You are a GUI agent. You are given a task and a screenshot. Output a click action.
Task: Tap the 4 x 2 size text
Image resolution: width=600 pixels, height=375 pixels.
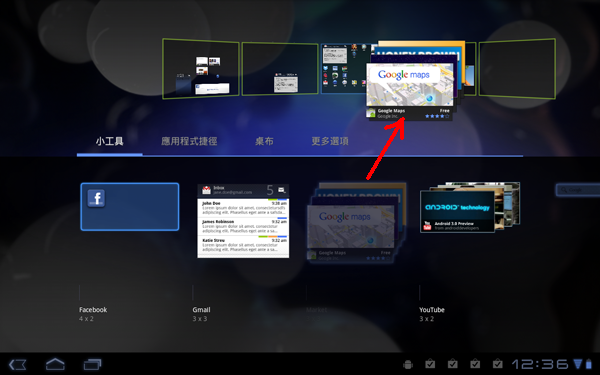tap(86, 318)
